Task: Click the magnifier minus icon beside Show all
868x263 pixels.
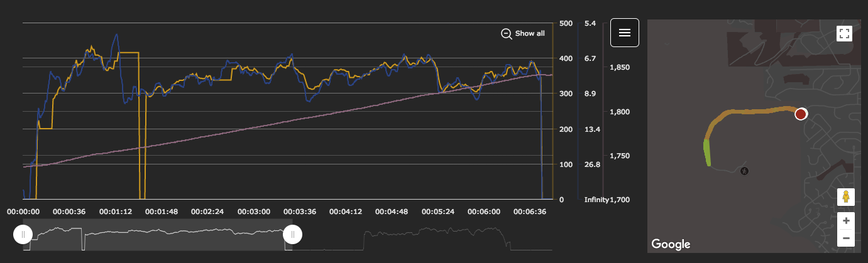Action: pyautogui.click(x=506, y=34)
